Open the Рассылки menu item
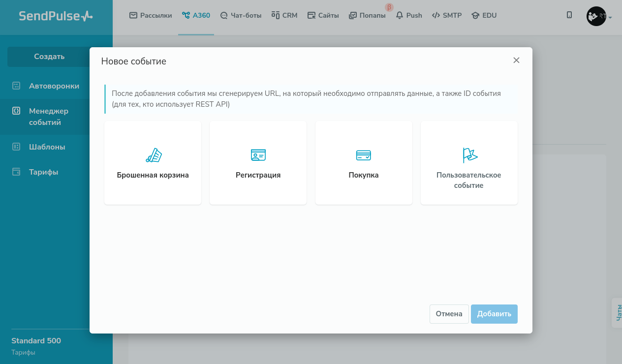 click(151, 15)
